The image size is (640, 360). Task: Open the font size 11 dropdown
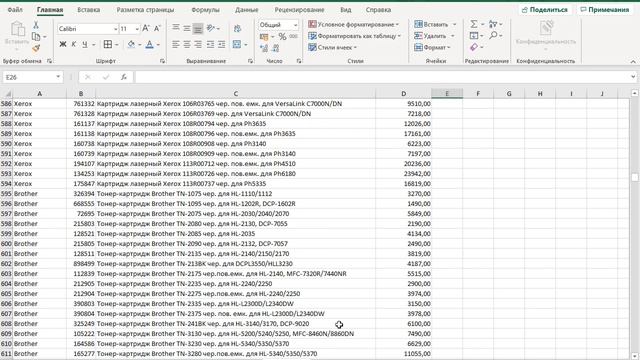coord(137,29)
